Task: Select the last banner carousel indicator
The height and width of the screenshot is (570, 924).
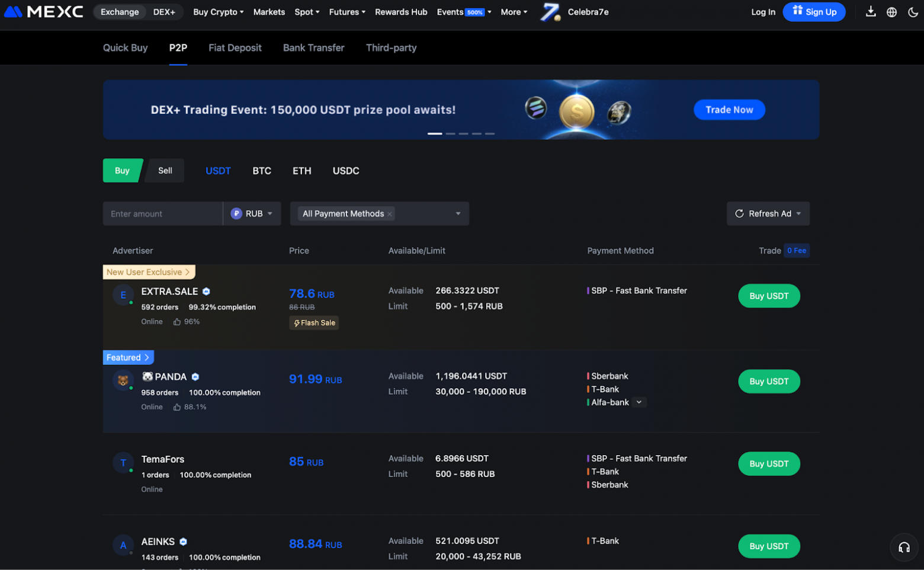Action: [490, 134]
